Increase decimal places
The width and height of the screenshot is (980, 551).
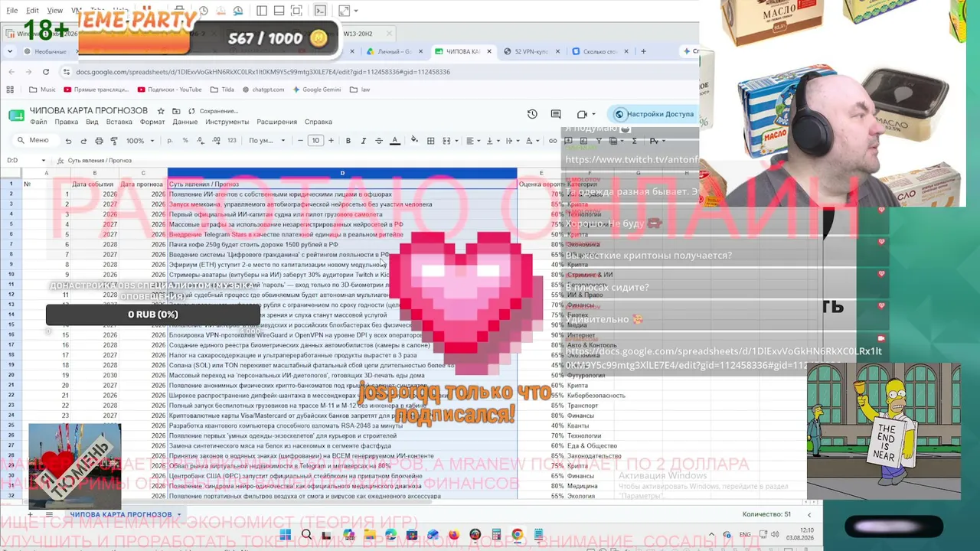214,141
